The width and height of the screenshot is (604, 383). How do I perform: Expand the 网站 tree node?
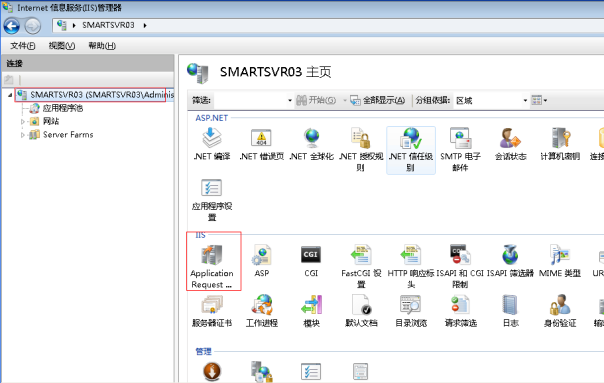(x=23, y=121)
